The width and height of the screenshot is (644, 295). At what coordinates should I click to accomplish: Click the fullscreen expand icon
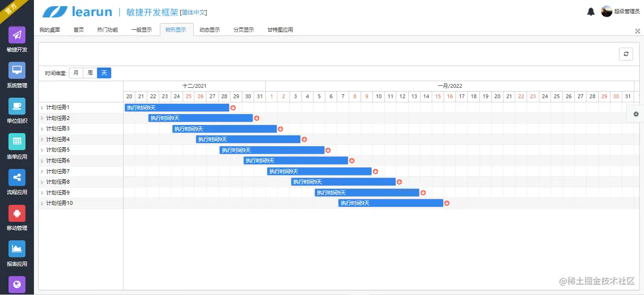[x=637, y=31]
